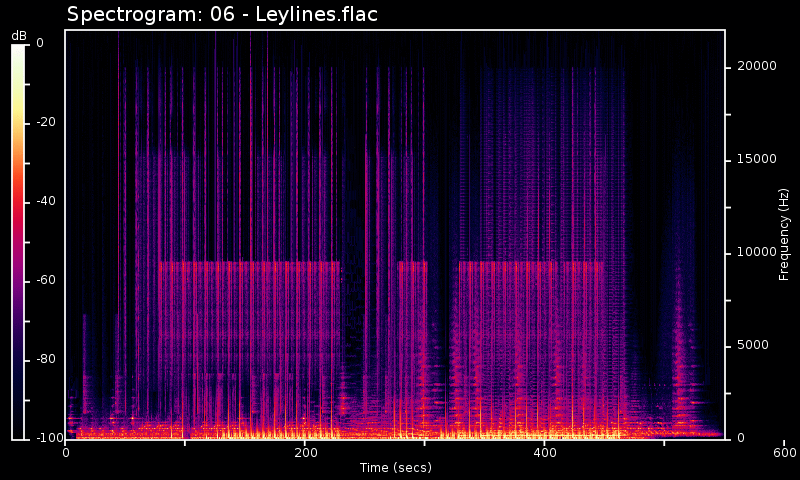The height and width of the screenshot is (480, 800).
Task: Select the -40 dB scale label
Action: (x=47, y=201)
